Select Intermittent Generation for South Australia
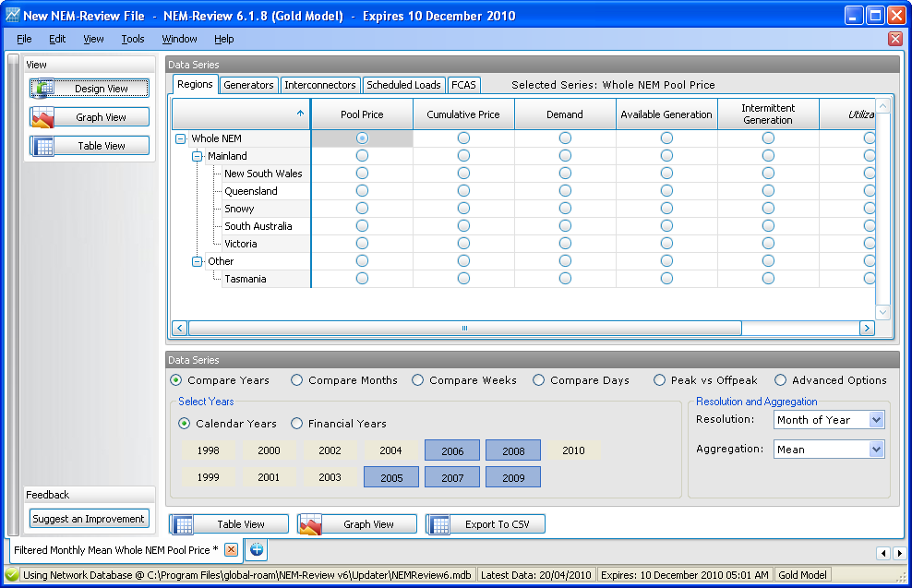 [x=768, y=225]
